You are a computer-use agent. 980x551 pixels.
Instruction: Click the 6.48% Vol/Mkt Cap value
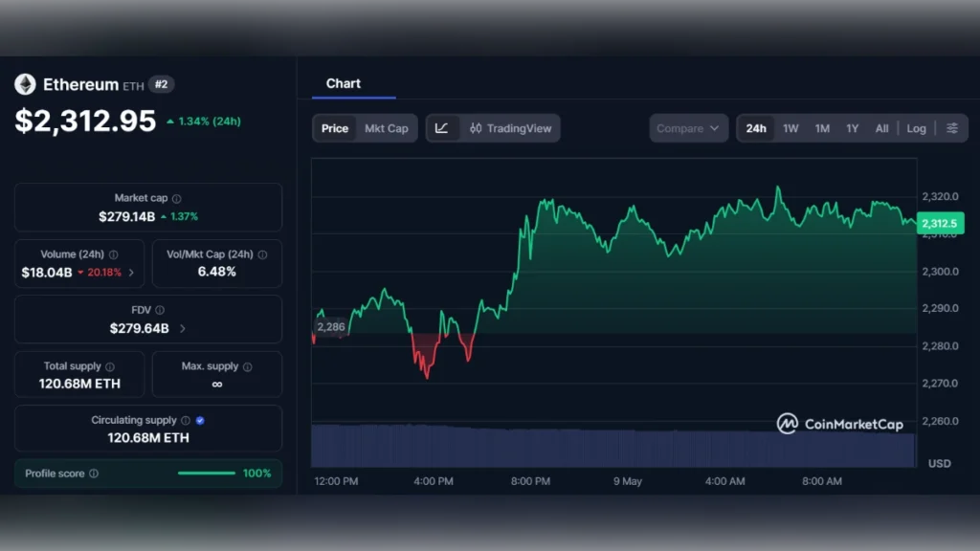click(217, 272)
